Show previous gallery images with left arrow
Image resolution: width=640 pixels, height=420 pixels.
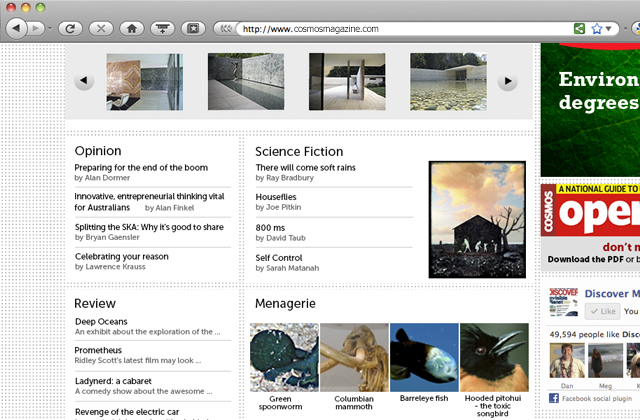[84, 81]
